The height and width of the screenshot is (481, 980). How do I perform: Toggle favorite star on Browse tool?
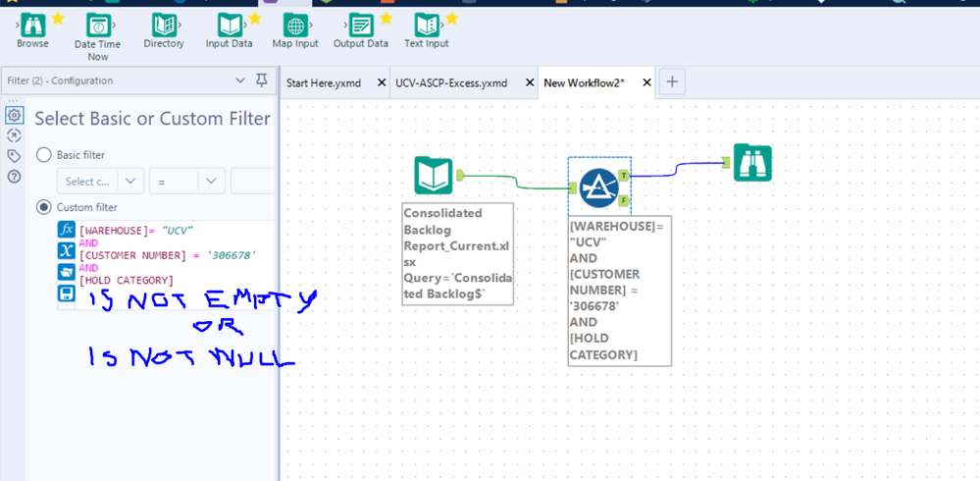click(x=58, y=18)
